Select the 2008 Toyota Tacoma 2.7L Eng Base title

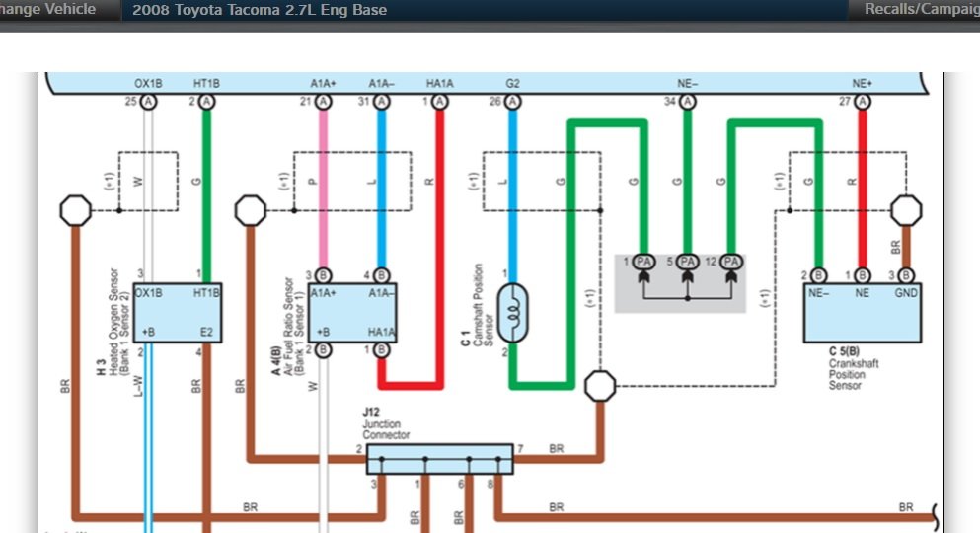click(260, 10)
